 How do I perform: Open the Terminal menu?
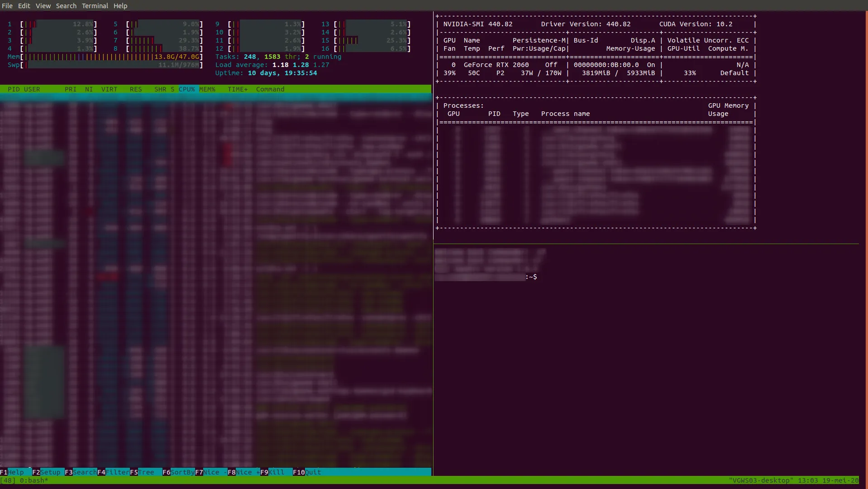pos(95,6)
